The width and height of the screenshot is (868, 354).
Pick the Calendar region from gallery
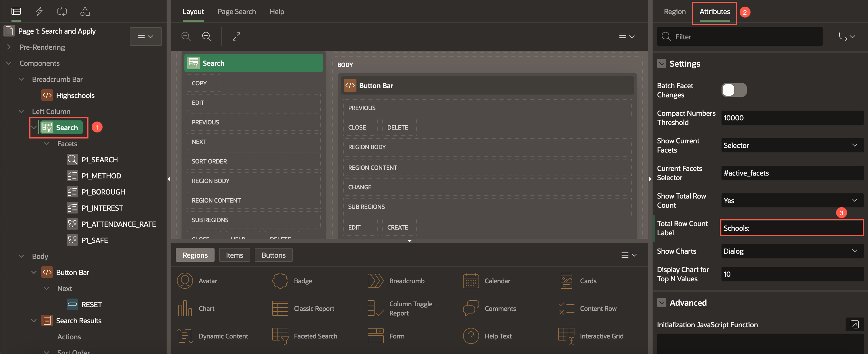click(487, 281)
